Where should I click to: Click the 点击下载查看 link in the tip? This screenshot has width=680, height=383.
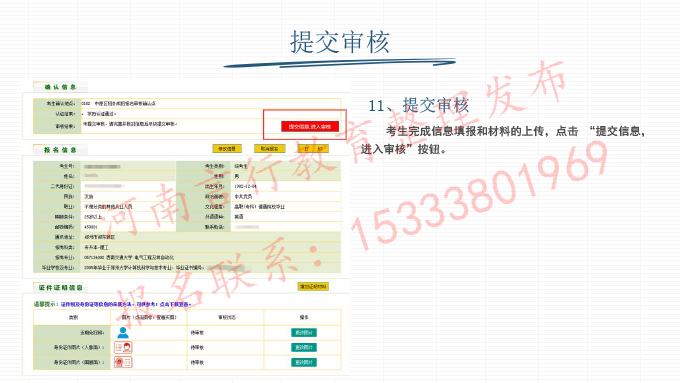tap(175, 304)
